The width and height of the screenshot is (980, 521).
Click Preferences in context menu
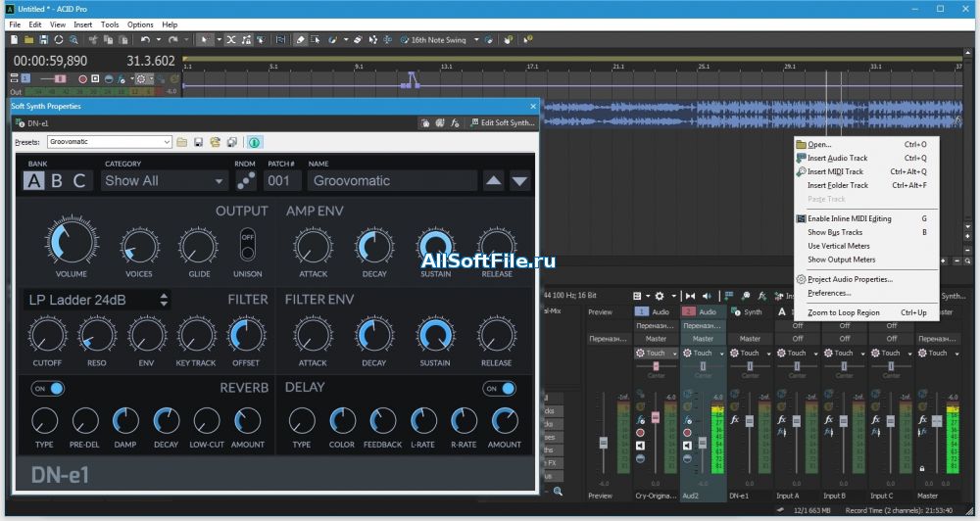[865, 293]
